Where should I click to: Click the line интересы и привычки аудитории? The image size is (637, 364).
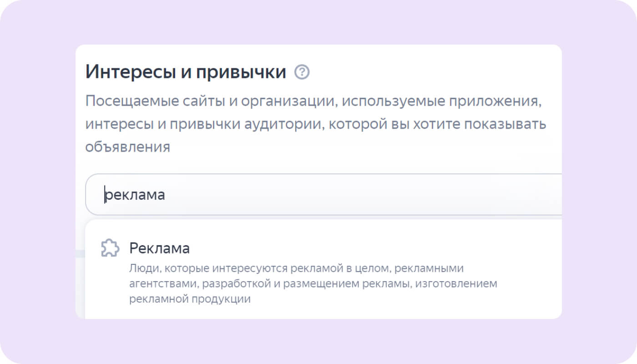click(316, 124)
